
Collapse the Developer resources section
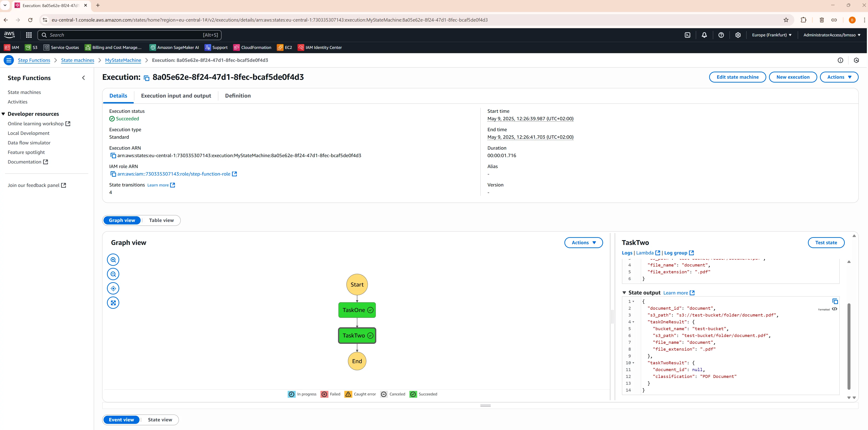point(3,114)
